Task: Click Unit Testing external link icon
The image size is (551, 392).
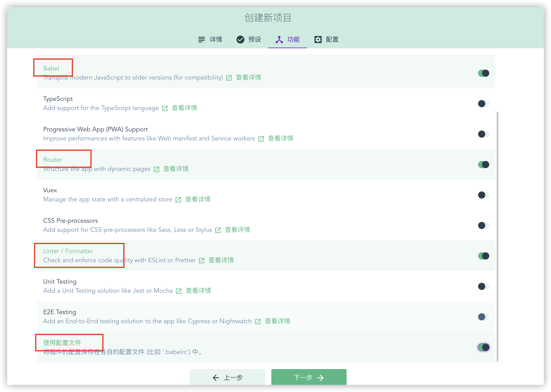Action: point(179,291)
